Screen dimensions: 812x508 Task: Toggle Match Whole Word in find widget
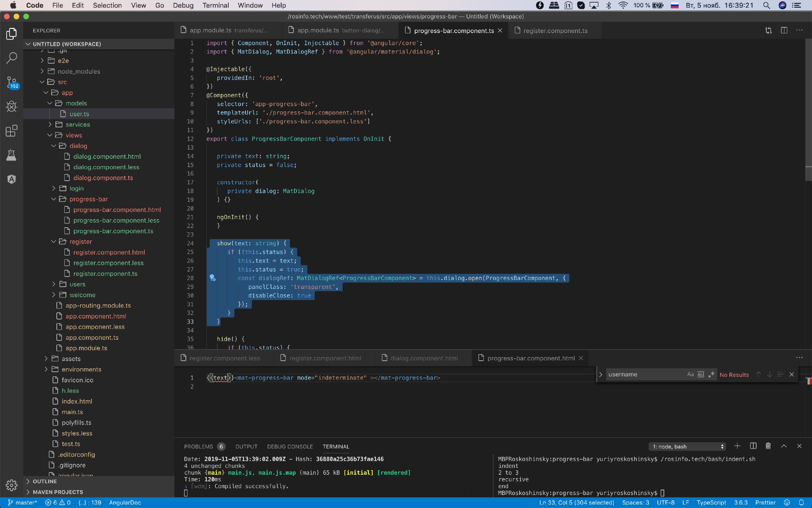point(701,374)
